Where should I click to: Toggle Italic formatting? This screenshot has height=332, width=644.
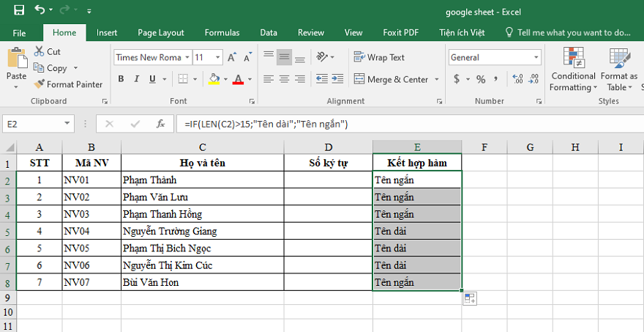(x=137, y=79)
